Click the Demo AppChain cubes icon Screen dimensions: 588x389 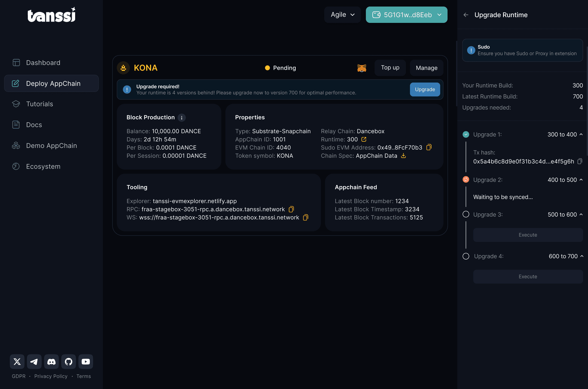[x=16, y=145]
